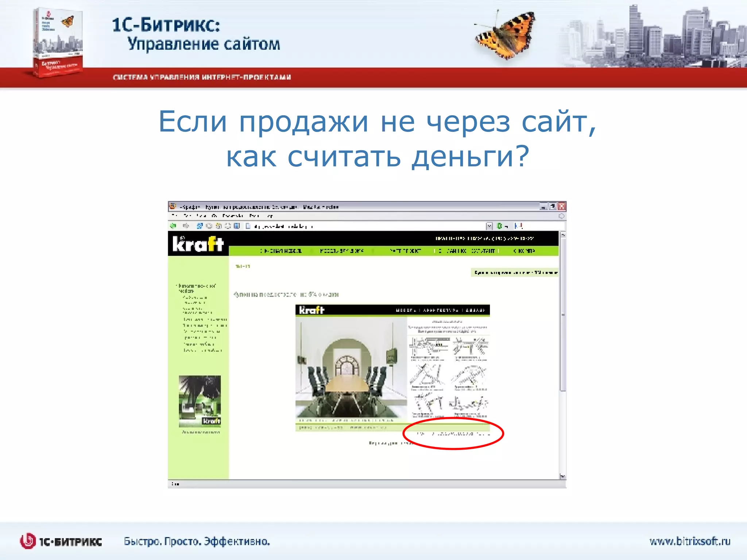
Task: Click the coupon image with conference room
Action: coord(392,368)
